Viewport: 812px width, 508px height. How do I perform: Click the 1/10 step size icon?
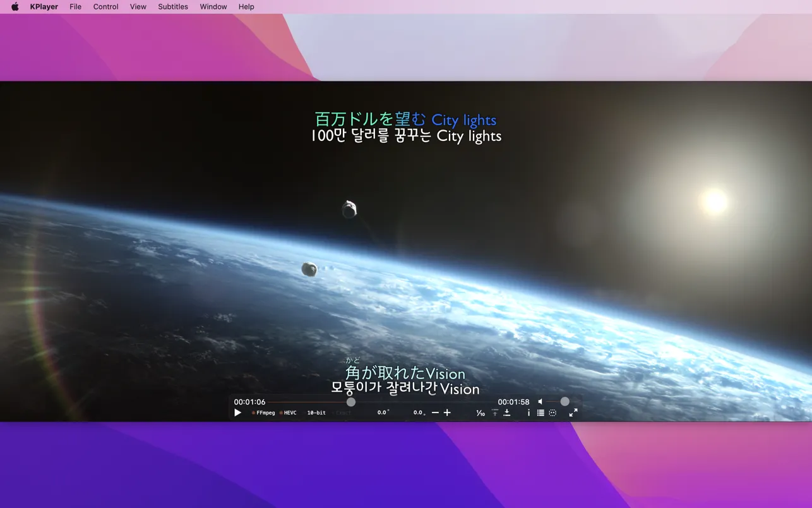[x=481, y=413]
